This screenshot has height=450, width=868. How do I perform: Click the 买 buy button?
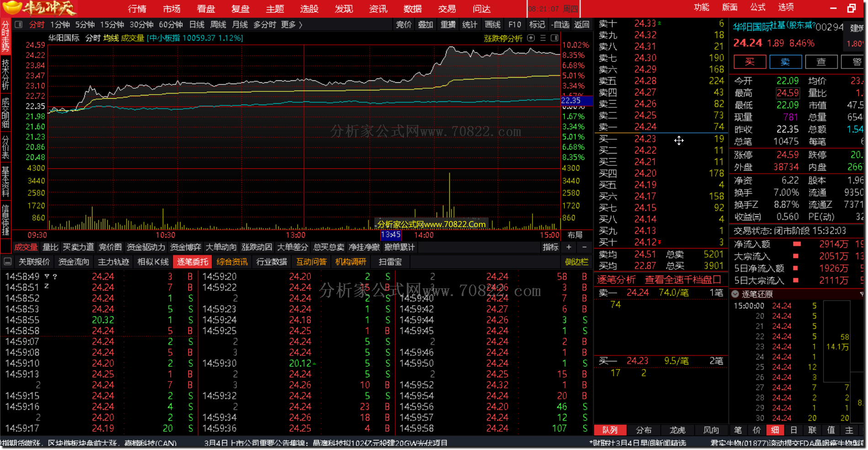750,62
